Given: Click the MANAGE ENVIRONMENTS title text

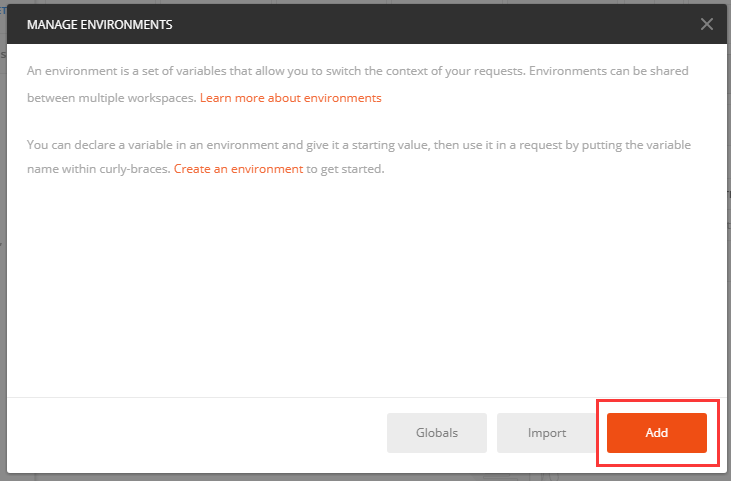Looking at the screenshot, I should pos(100,25).
